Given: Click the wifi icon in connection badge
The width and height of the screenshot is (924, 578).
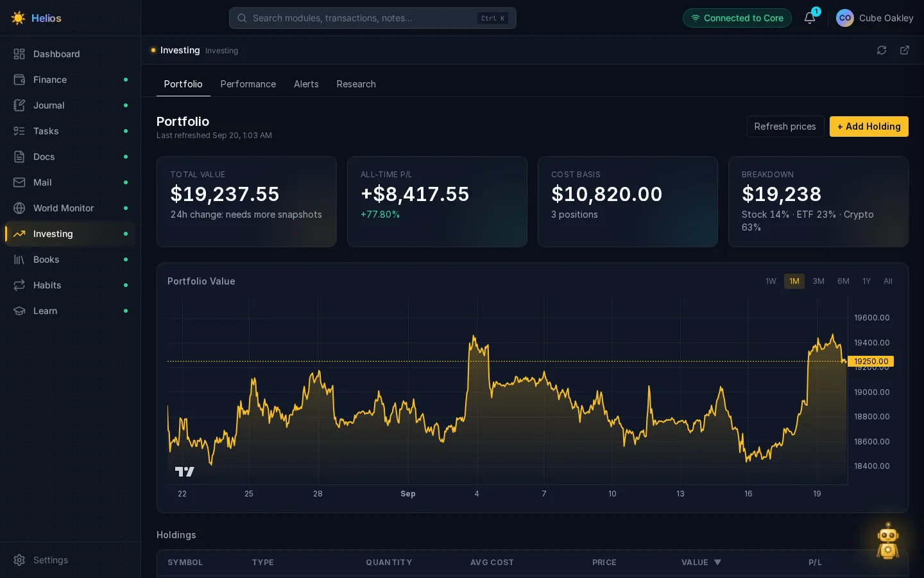Looking at the screenshot, I should point(696,18).
